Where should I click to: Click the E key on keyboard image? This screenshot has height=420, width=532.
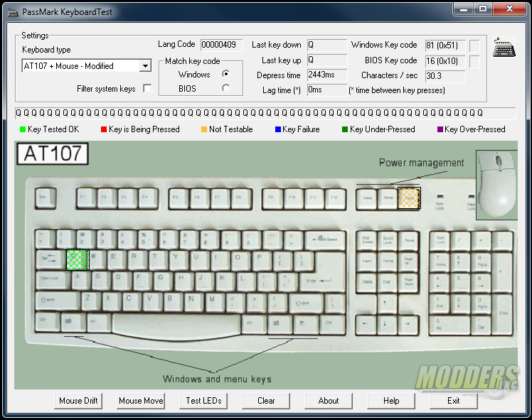117,259
